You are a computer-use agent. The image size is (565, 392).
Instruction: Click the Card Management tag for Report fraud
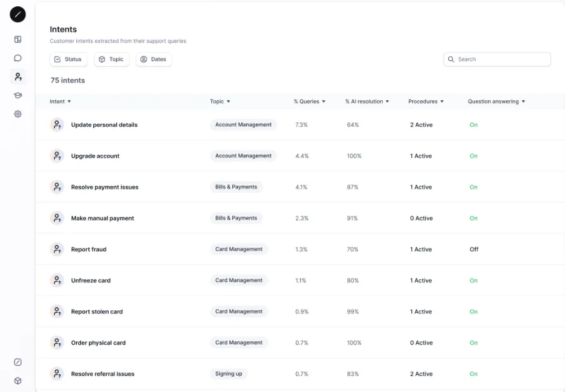tap(239, 249)
